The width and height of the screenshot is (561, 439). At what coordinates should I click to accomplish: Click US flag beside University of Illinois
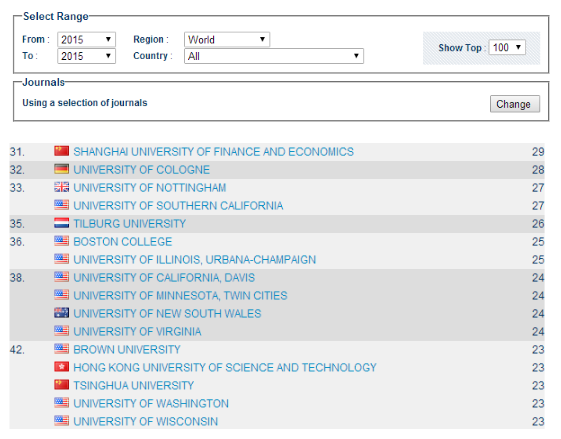(x=62, y=258)
